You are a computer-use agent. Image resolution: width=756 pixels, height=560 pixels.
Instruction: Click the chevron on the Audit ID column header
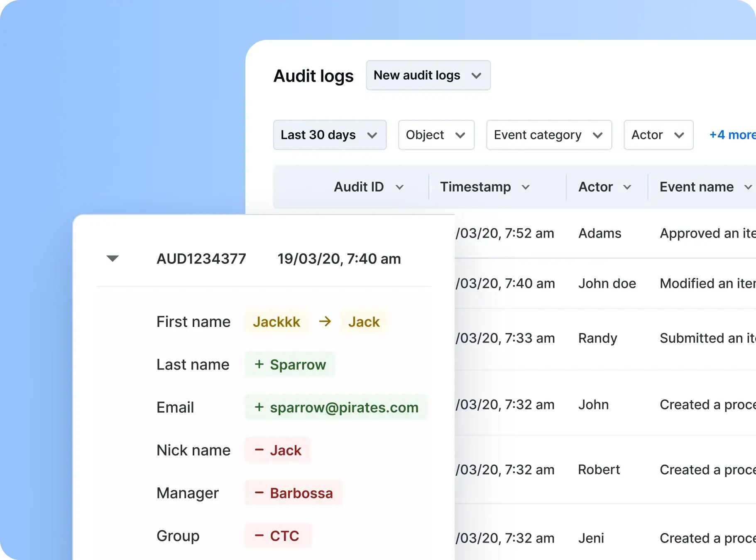[401, 187]
